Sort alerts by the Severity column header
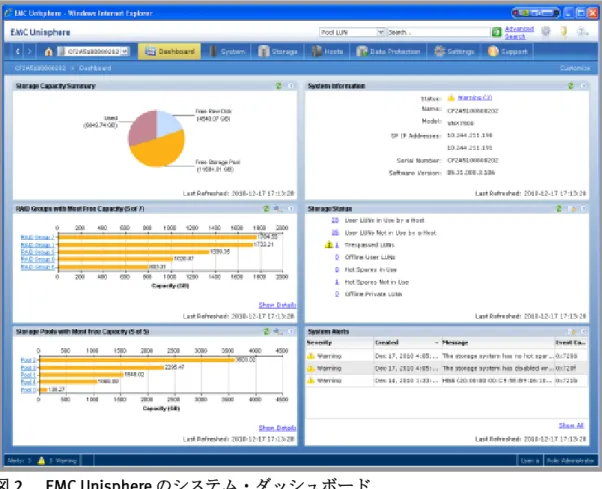The image size is (602, 489). click(339, 342)
